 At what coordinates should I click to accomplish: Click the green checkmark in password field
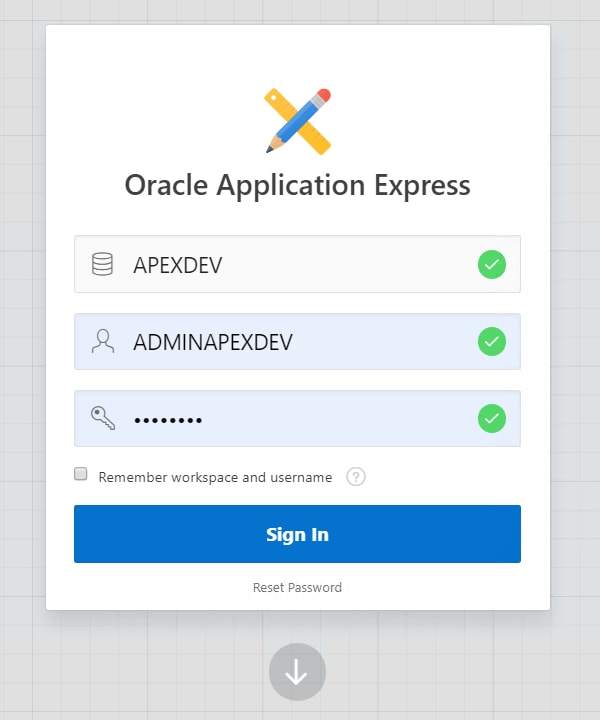click(x=491, y=419)
